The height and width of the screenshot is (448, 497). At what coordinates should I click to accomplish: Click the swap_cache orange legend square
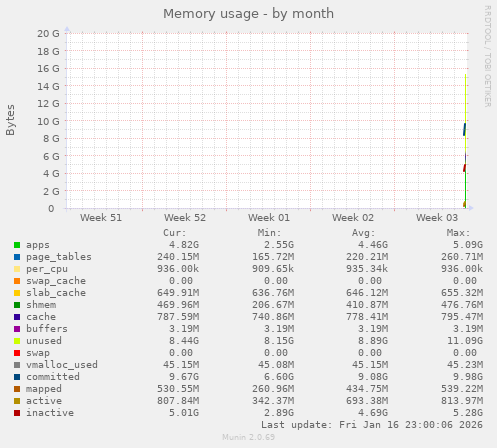17,281
